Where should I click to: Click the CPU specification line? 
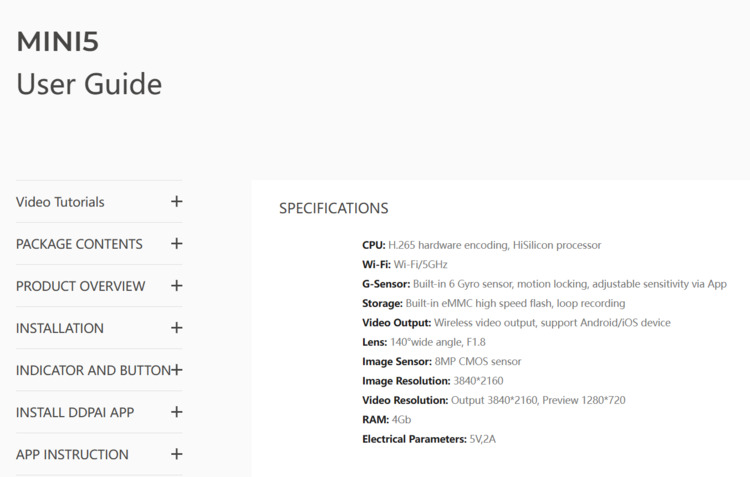tap(482, 245)
